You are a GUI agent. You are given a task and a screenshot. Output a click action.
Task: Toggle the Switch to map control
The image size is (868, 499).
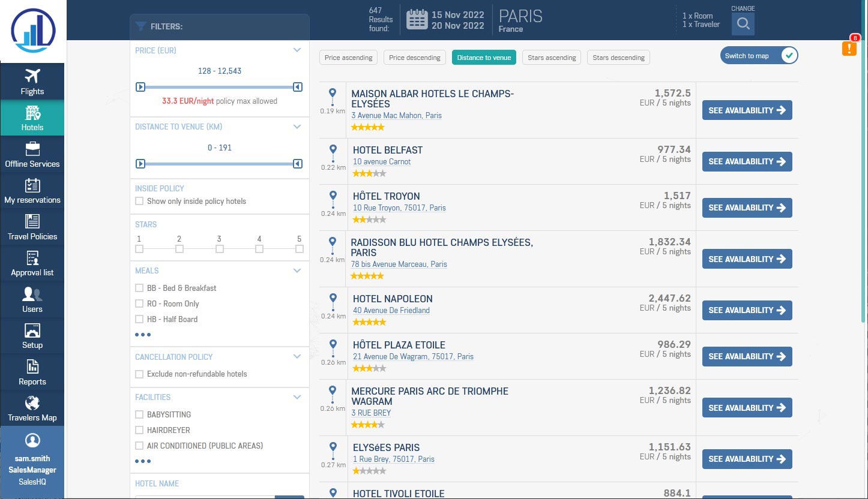click(x=789, y=56)
